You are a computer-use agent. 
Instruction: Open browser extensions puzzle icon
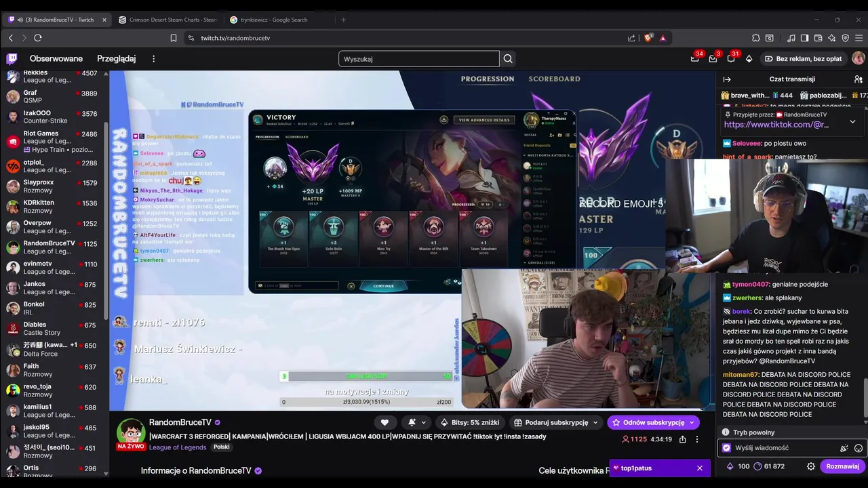pyautogui.click(x=755, y=38)
